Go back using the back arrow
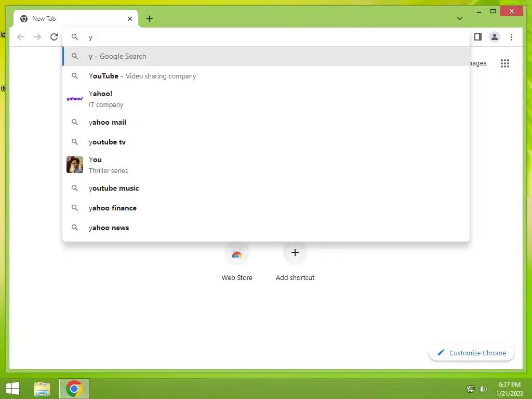 (21, 37)
